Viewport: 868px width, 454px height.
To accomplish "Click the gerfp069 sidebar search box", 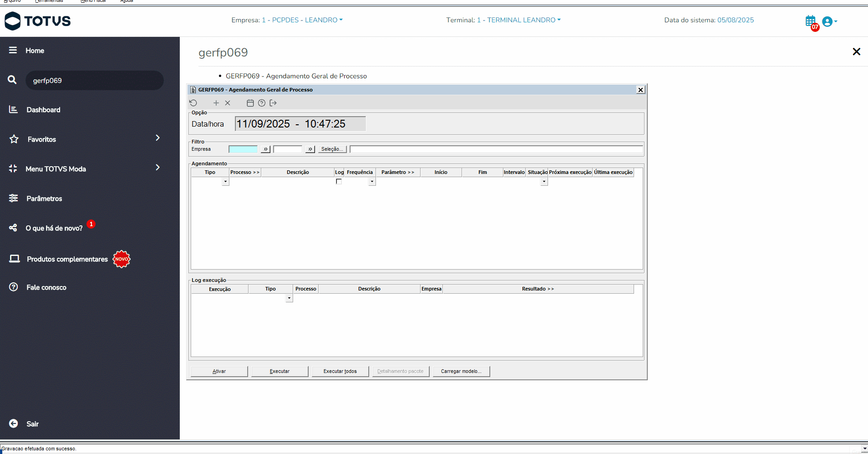I will pos(95,80).
